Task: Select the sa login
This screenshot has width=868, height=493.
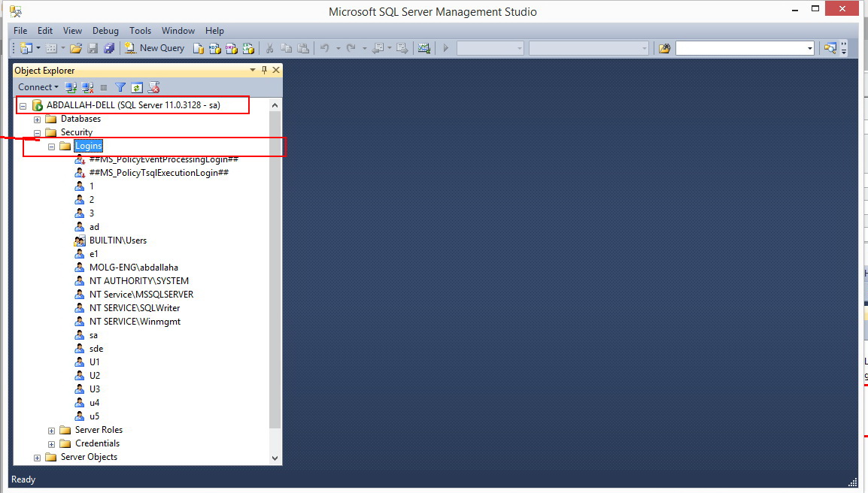Action: tap(93, 335)
